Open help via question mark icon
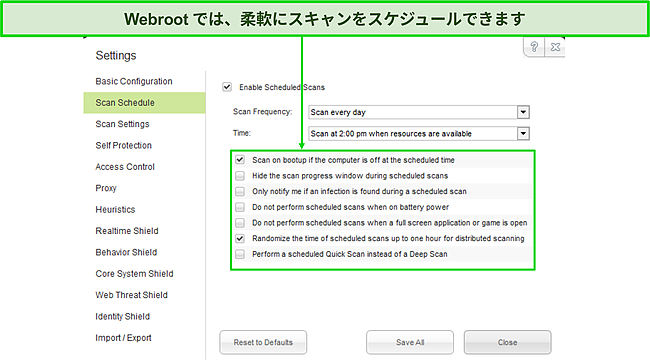Image resolution: width=650 pixels, height=361 pixels. pos(534,47)
